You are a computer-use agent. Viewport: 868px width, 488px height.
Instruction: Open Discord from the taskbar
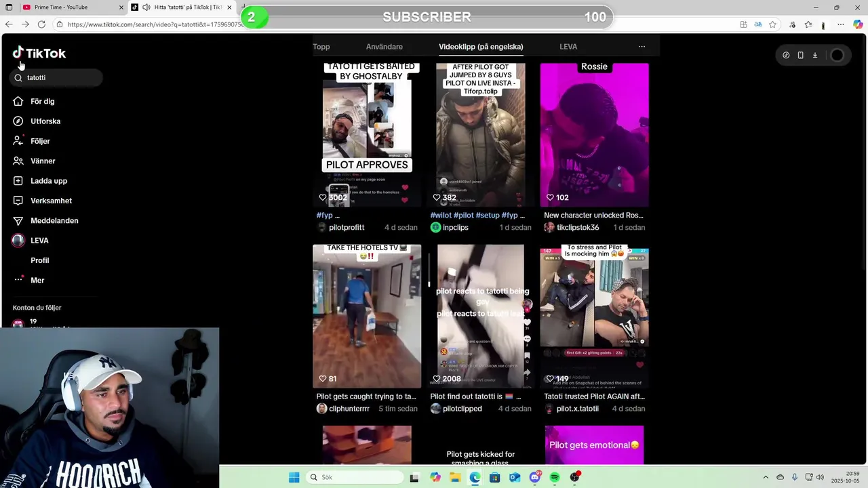tap(535, 478)
